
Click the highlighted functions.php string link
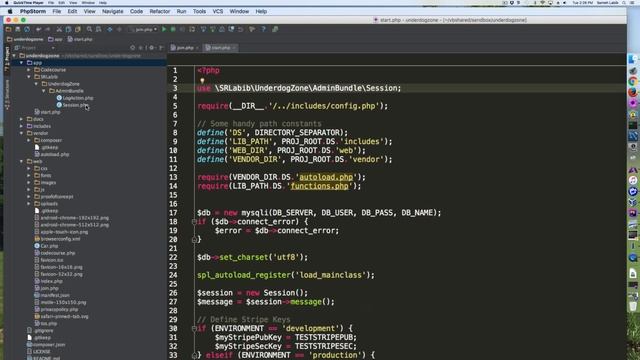(x=320, y=186)
